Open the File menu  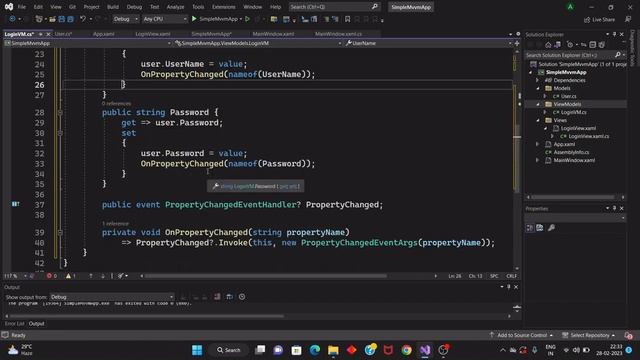[21, 7]
